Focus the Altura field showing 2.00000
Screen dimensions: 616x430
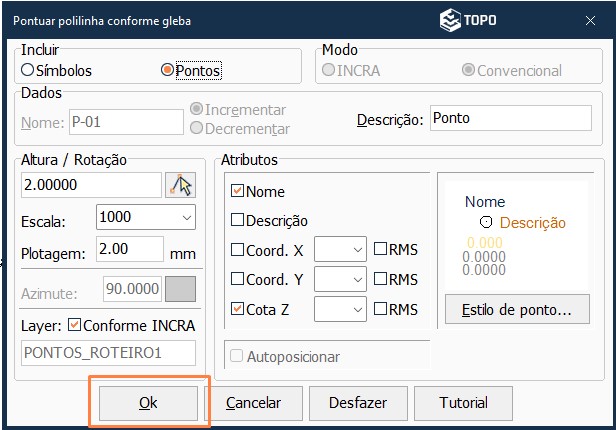tap(91, 185)
